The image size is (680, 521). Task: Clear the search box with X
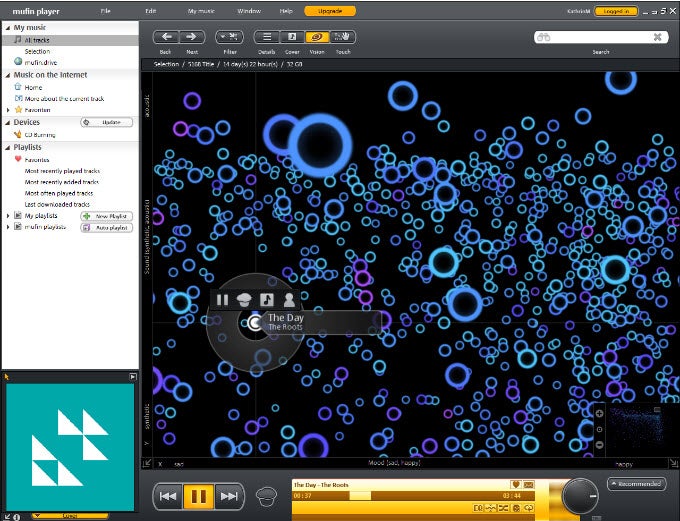pyautogui.click(x=657, y=37)
